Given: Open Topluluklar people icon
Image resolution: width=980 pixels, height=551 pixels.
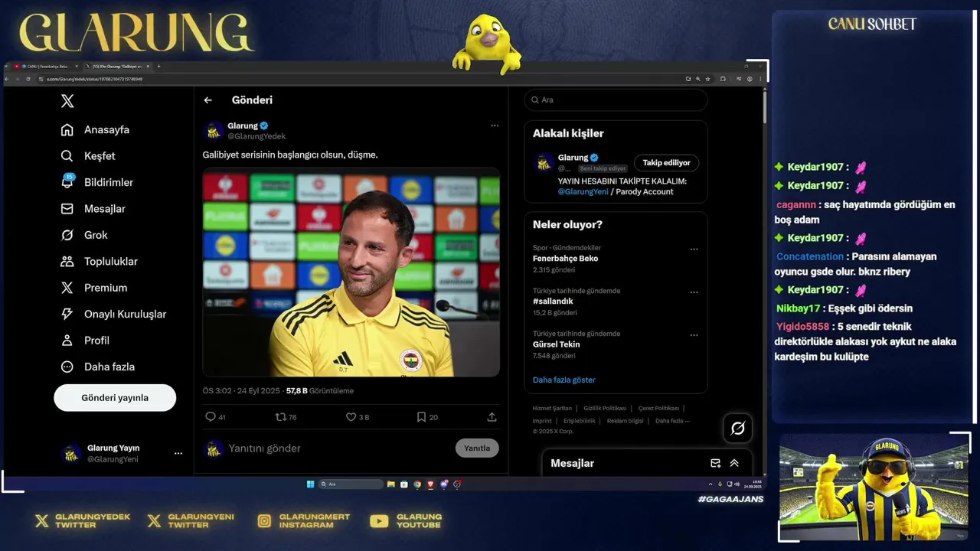Looking at the screenshot, I should click(67, 262).
